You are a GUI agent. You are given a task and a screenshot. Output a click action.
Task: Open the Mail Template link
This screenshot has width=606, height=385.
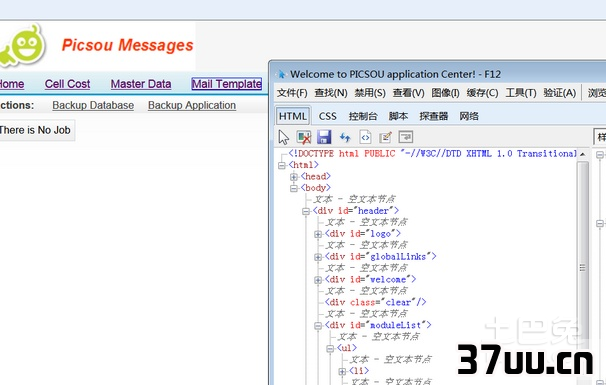pos(227,84)
